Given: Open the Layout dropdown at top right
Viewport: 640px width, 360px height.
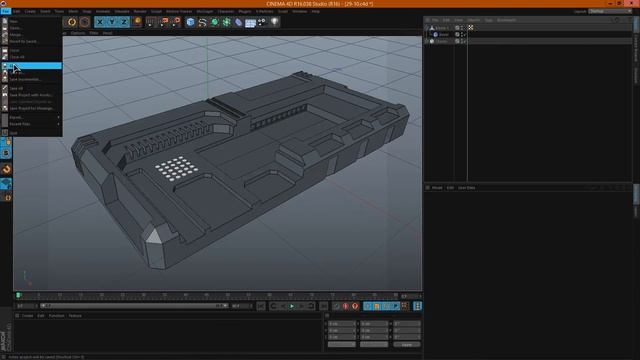Looking at the screenshot, I should pos(610,11).
